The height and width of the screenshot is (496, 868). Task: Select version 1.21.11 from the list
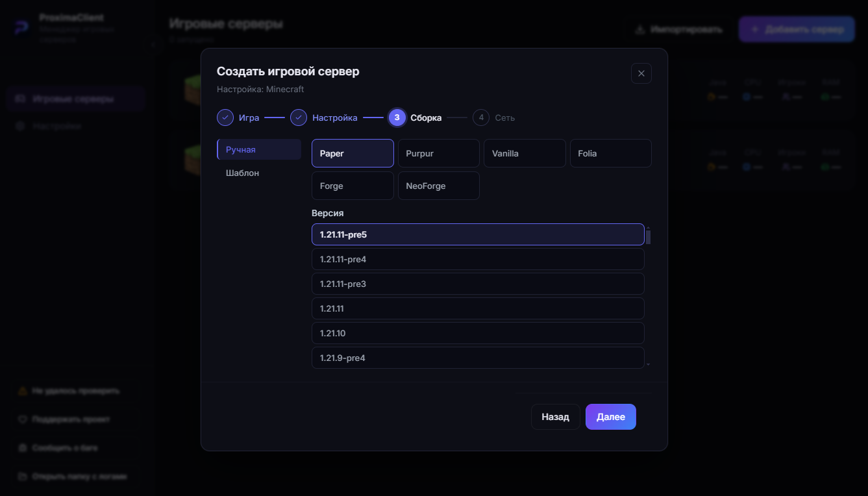(x=478, y=308)
